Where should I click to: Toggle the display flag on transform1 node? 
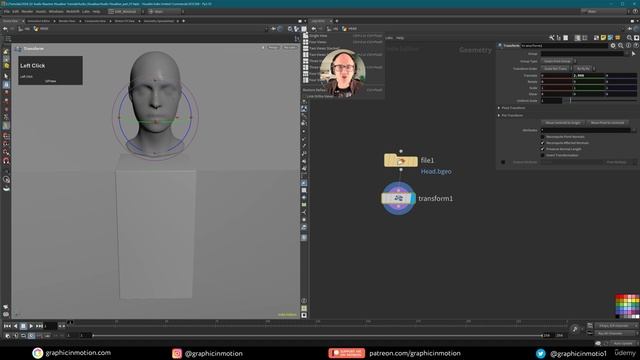[x=413, y=198]
